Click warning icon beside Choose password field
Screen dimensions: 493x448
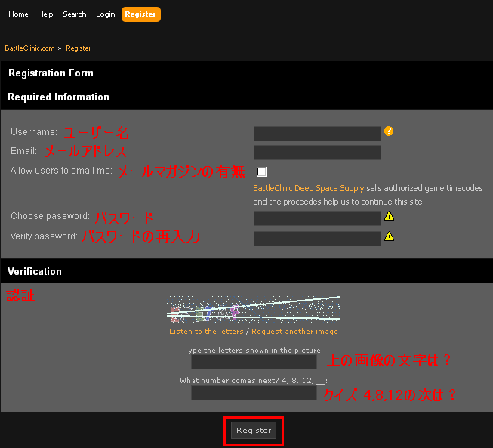point(389,216)
